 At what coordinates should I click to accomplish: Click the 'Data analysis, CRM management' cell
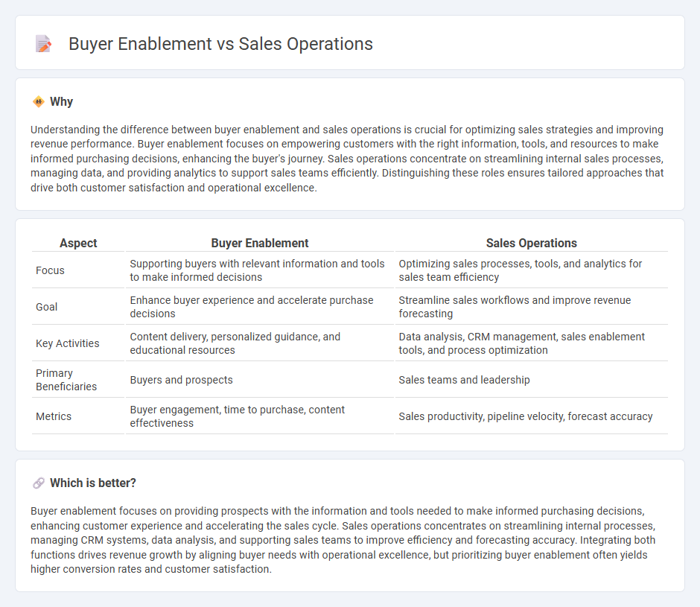point(531,343)
